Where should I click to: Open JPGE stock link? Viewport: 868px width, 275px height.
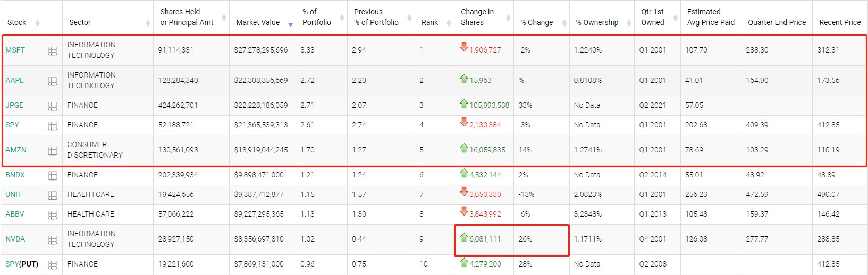coord(14,105)
